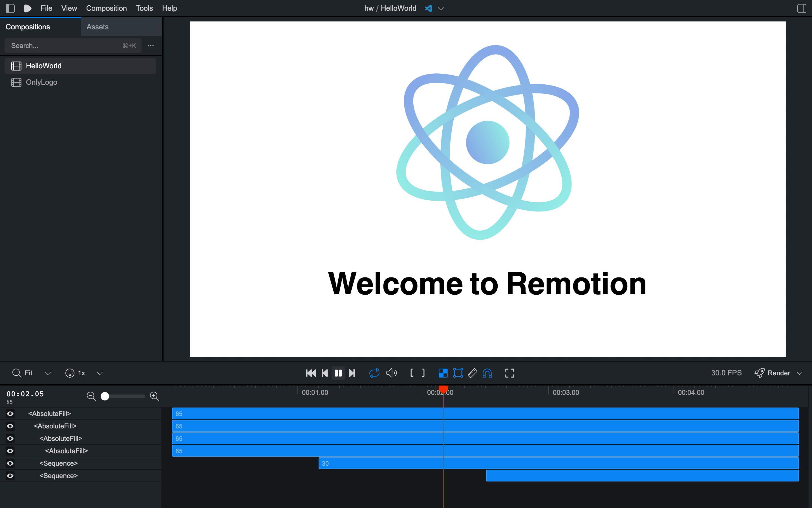Zoom in the timeline
The height and width of the screenshot is (508, 812).
coord(154,396)
